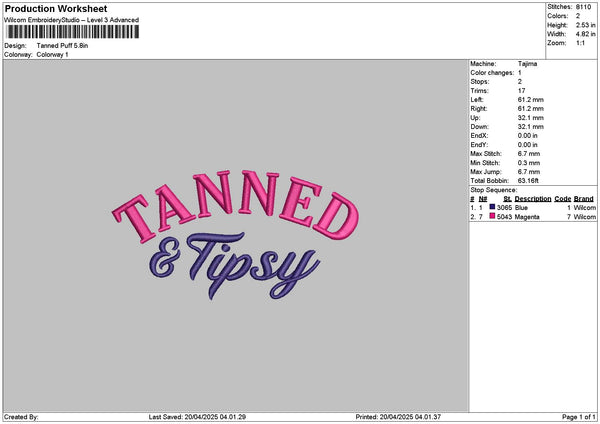Image resolution: width=600 pixels, height=424 pixels.
Task: Click the 'Color changes:' label
Action: click(x=492, y=73)
